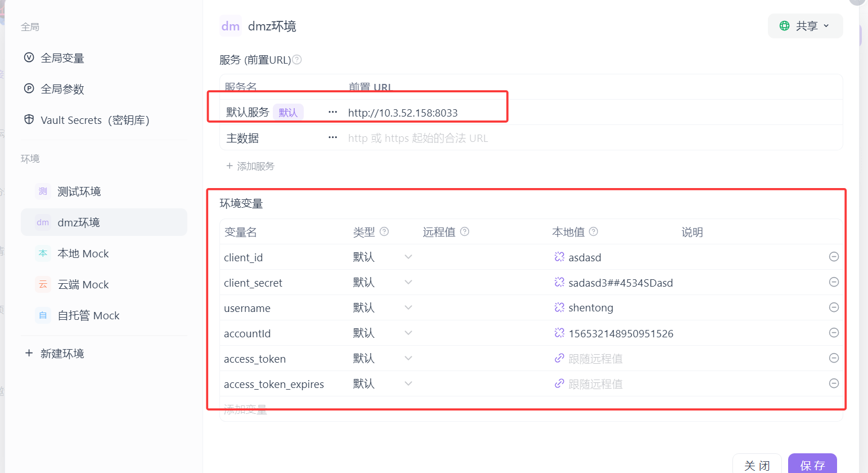Open the type dropdown for username
Screen dimensions: 868x473
(408, 307)
